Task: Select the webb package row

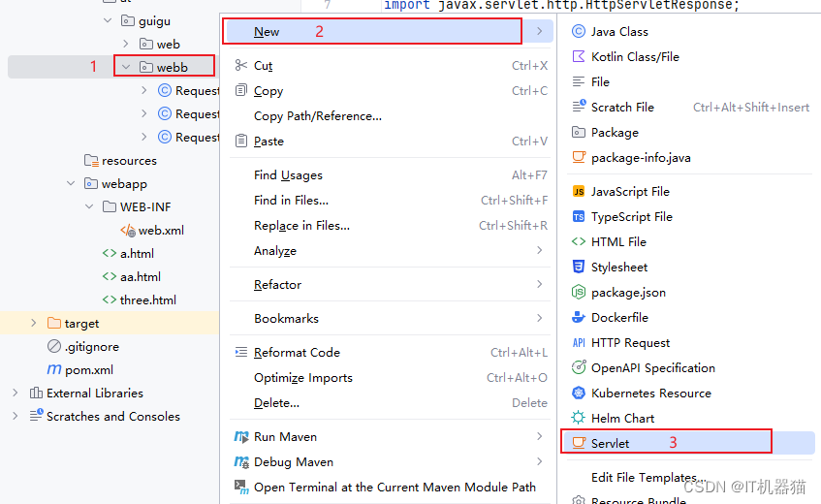Action: (x=111, y=67)
